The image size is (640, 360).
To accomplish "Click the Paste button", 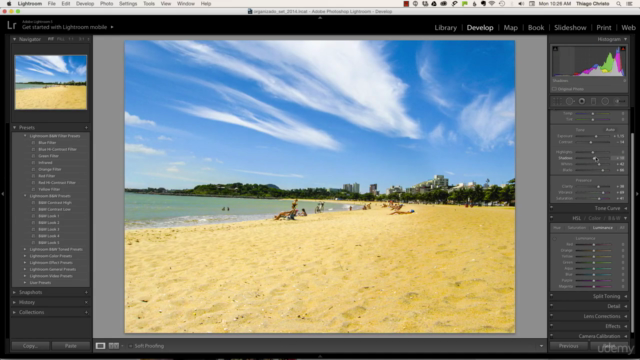I will click(x=71, y=346).
